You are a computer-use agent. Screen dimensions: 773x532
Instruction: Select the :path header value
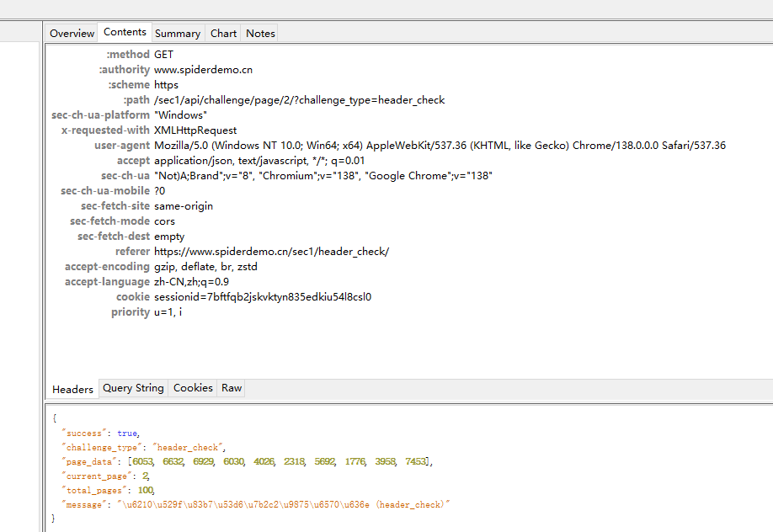coord(299,100)
